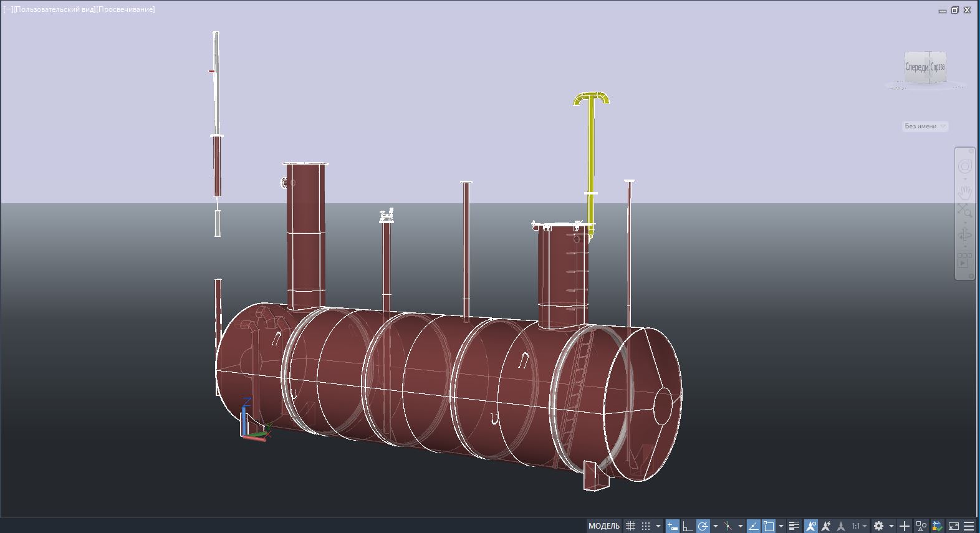Click the annotation scale sync icon
Screen dimensions: 980x533
(x=840, y=526)
